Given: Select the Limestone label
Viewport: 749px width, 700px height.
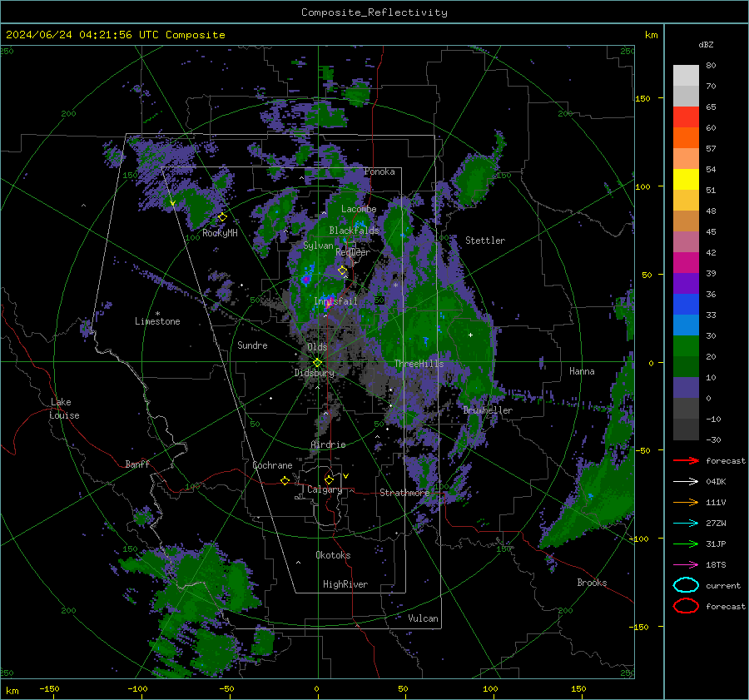Looking at the screenshot, I should [157, 321].
